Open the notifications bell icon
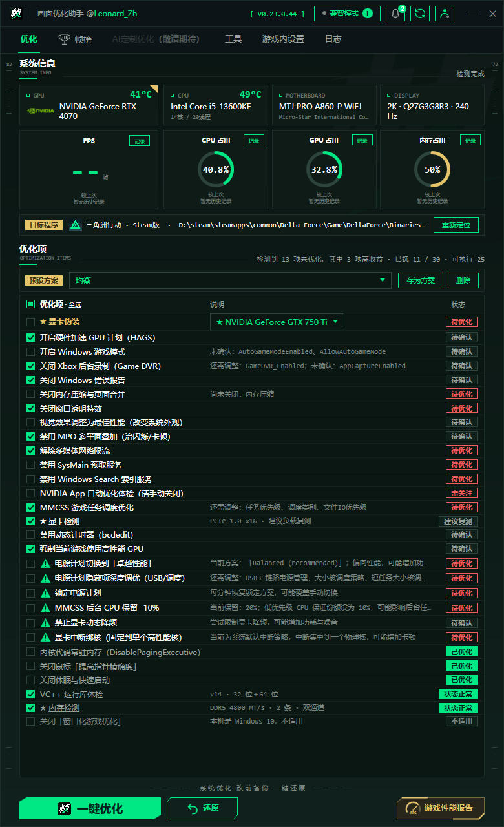Screen dimensions: 504x827 click(x=395, y=14)
